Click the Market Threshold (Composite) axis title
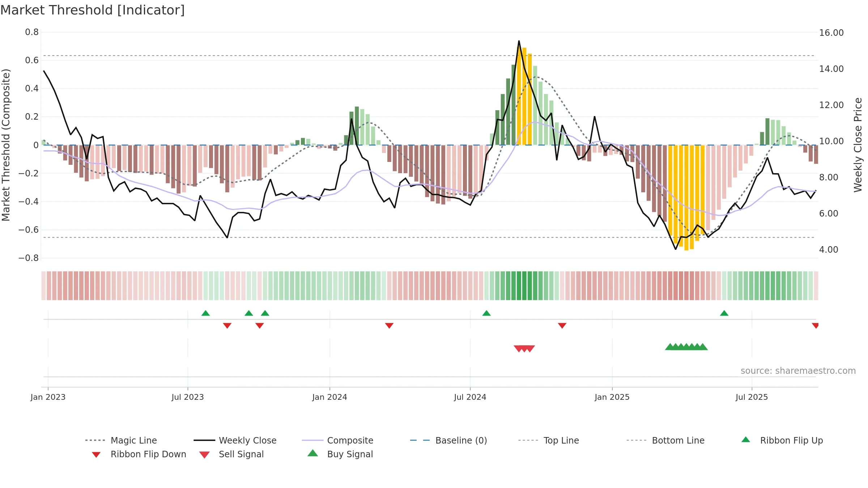Image resolution: width=868 pixels, height=488 pixels. pos(6,145)
